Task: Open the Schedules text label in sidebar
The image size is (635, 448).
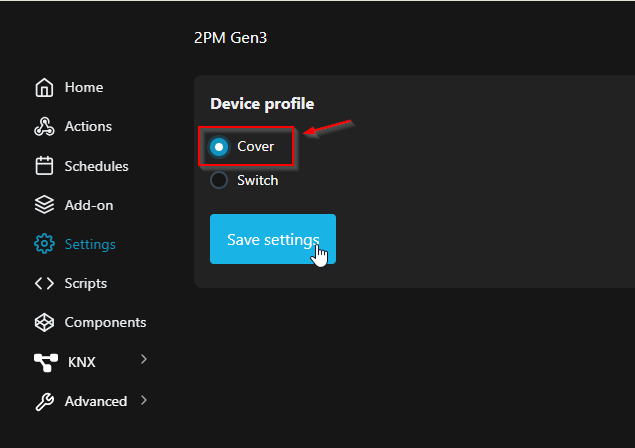Action: point(96,166)
